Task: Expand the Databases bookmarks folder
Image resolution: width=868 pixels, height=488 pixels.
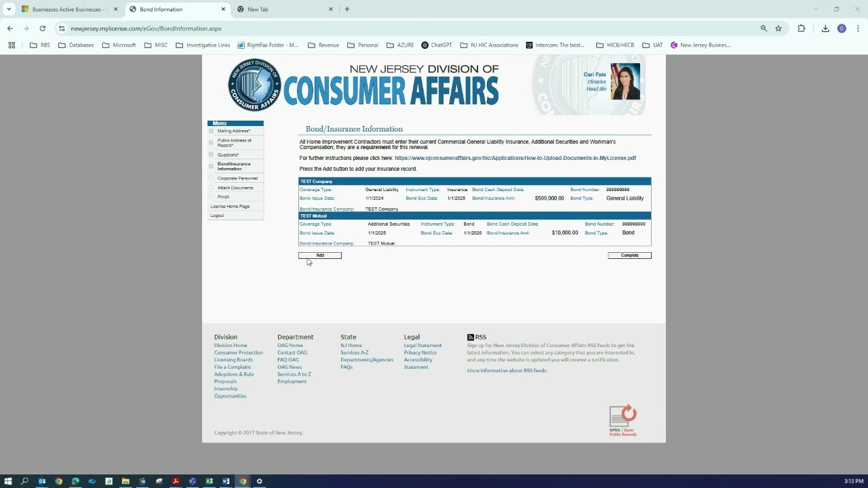Action: [76, 45]
